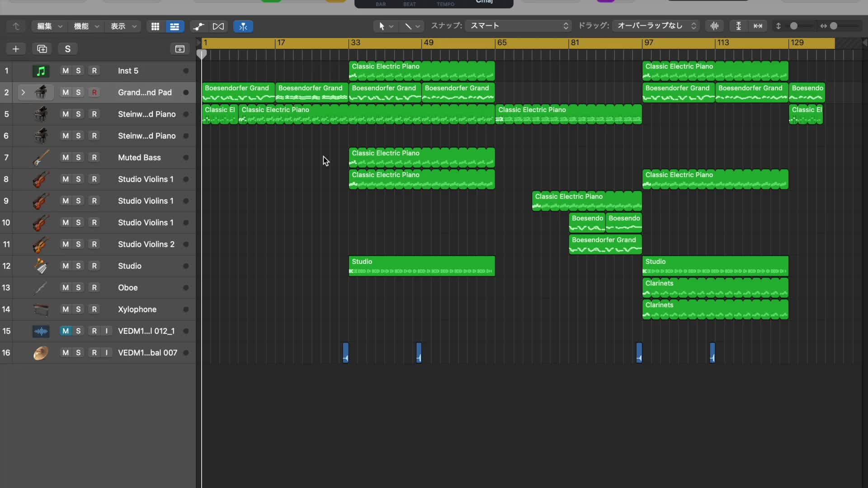
Task: Select the VEDM1...bal 007 track name
Action: point(147,353)
